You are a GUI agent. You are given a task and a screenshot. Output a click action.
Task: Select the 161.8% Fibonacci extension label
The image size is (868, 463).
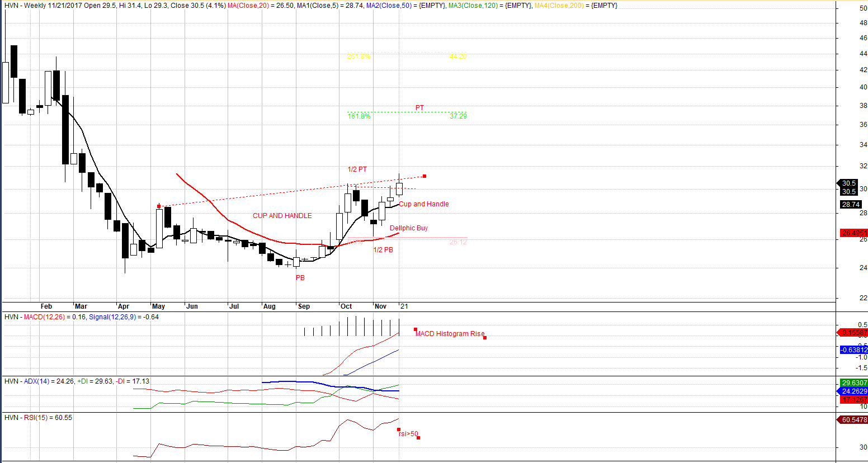pyautogui.click(x=358, y=116)
